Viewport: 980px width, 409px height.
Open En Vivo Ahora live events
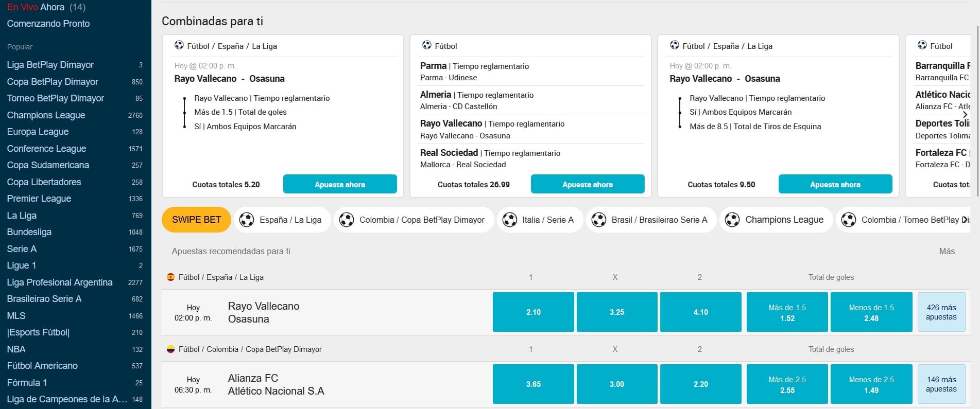point(46,7)
